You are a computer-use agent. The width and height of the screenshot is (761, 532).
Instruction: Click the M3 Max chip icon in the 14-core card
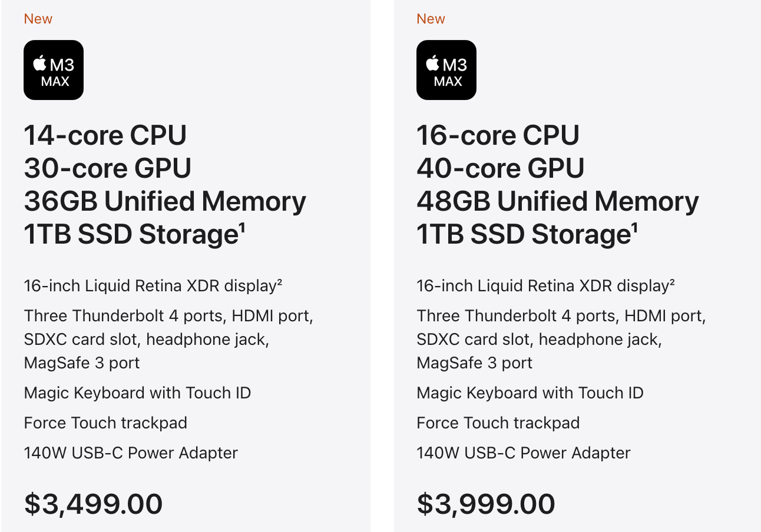pyautogui.click(x=54, y=70)
